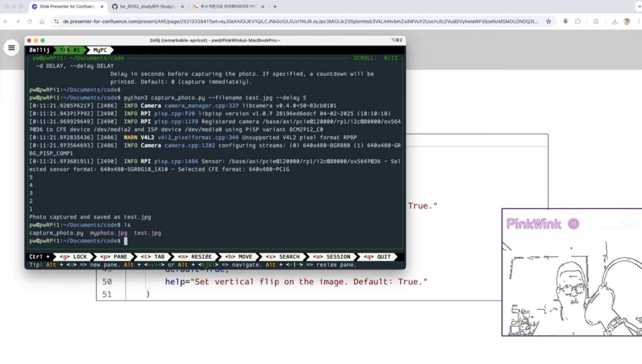The image size is (642, 364).
Task: Select the MyPC tab in Zellij
Action: coord(100,50)
